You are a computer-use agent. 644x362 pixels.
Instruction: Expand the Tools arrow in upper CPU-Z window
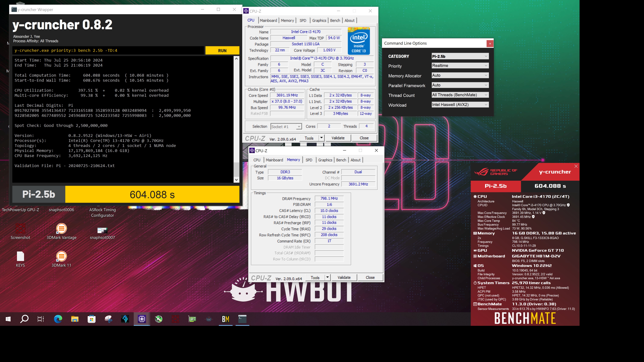point(321,138)
